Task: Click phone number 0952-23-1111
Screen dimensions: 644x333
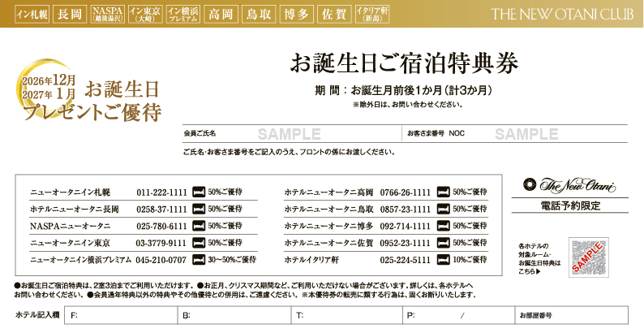Action: [406, 243]
